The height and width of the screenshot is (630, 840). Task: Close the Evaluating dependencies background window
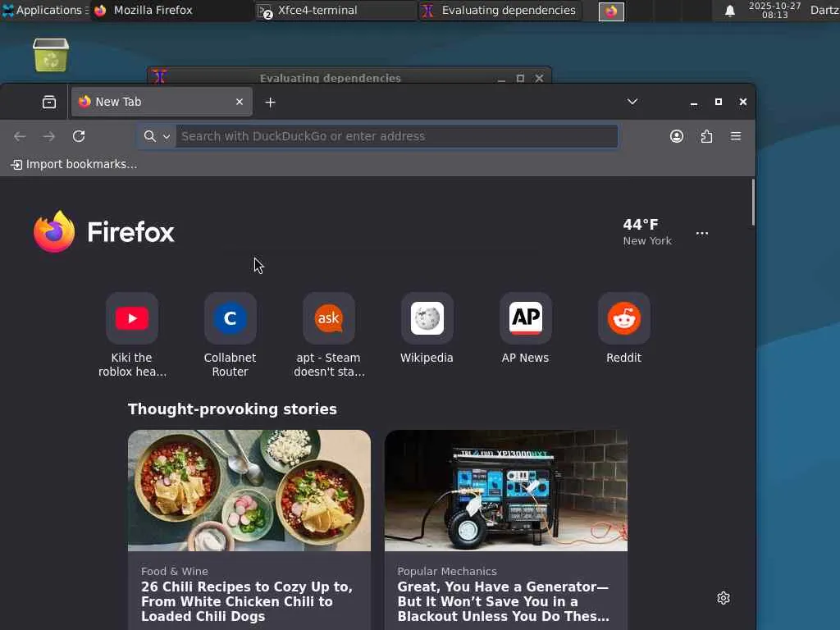tap(539, 78)
